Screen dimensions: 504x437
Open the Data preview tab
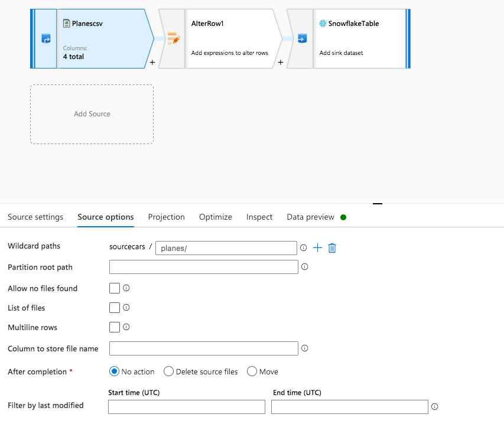[x=310, y=217]
